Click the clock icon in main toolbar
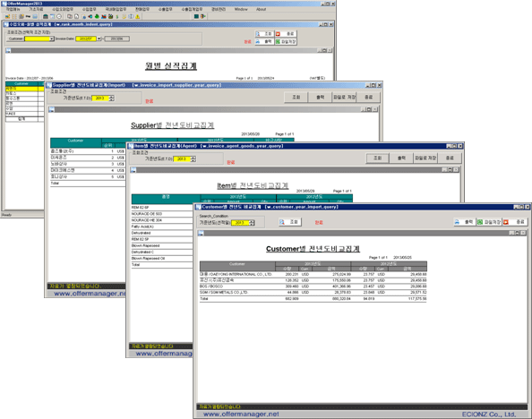 59,16
